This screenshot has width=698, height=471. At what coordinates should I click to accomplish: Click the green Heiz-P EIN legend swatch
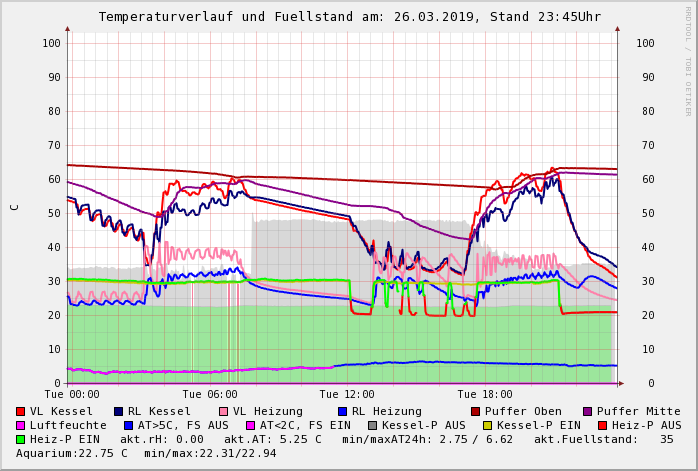point(21,439)
